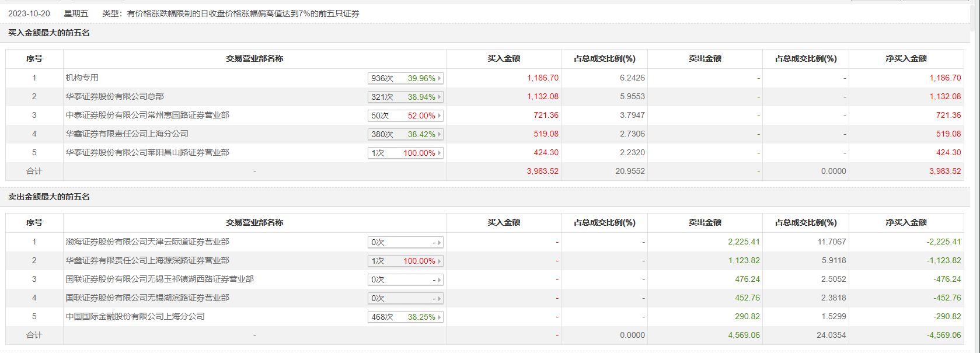The height and width of the screenshot is (353, 980).
Task: Open 华泰证券莱阳昌山路证券营业部 link
Action: pos(148,152)
